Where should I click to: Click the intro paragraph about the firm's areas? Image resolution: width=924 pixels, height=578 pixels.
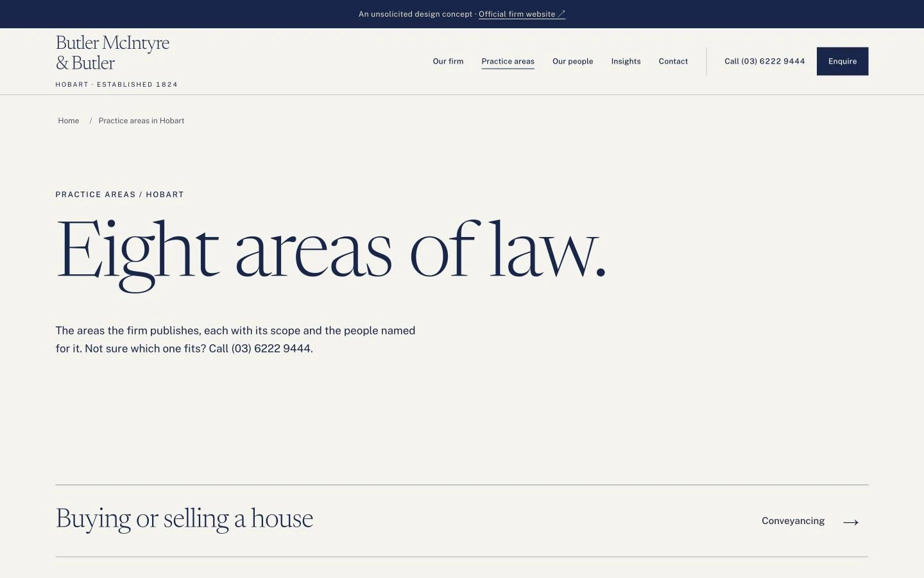(235, 340)
